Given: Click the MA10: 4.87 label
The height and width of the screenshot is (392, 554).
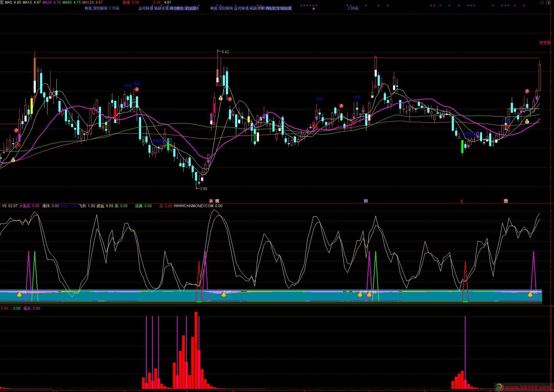Looking at the screenshot, I should click(x=32, y=2).
